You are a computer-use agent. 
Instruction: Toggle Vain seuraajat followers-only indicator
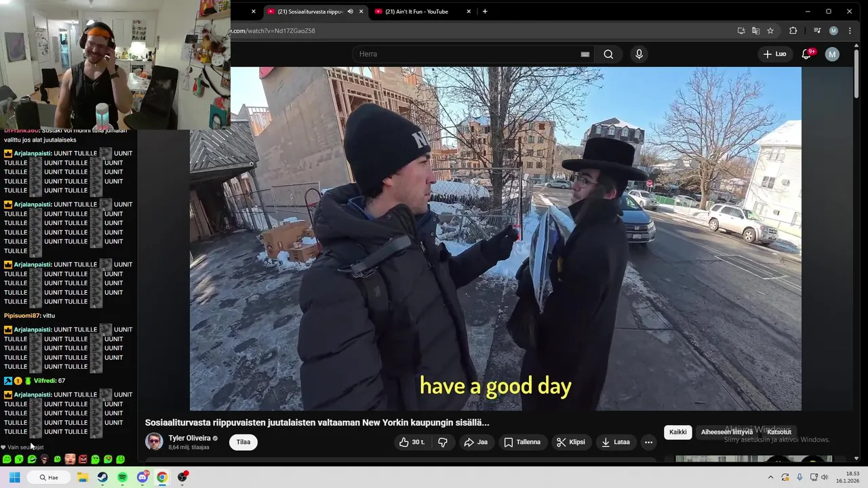click(x=22, y=447)
